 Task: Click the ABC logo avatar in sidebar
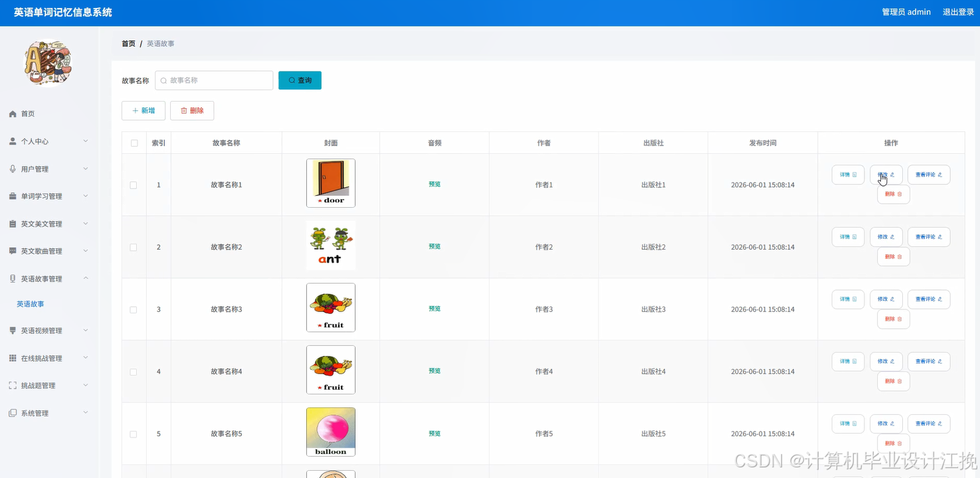[x=49, y=62]
